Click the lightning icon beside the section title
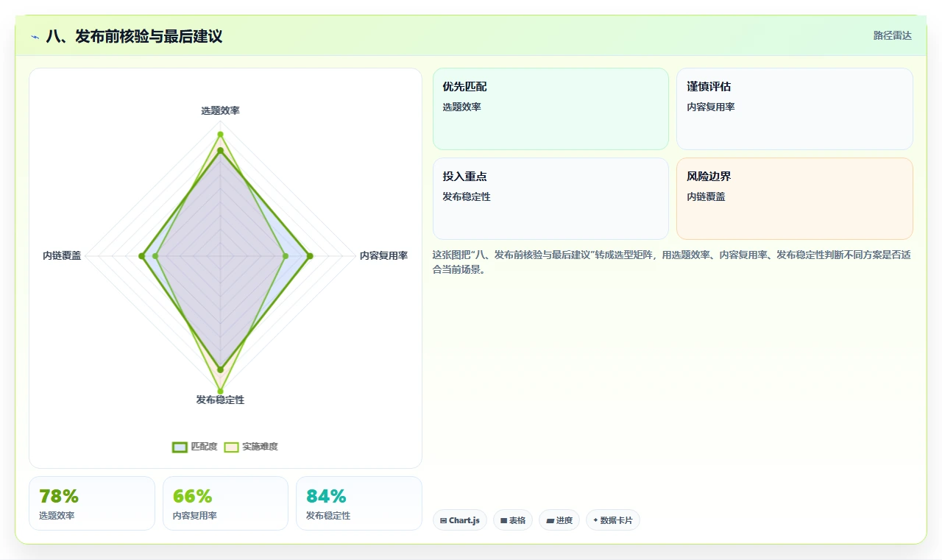The height and width of the screenshot is (560, 942). click(x=35, y=37)
